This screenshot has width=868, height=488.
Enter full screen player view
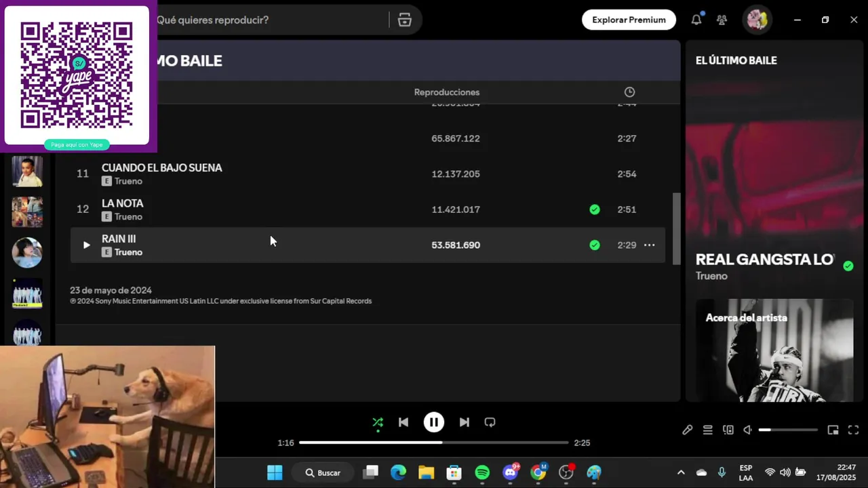pos(853,430)
